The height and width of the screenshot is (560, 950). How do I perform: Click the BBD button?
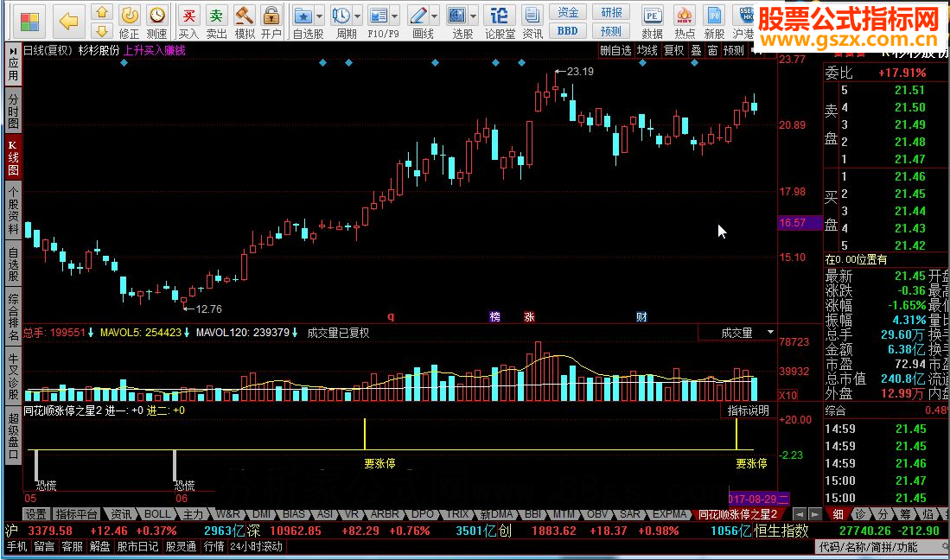(568, 31)
